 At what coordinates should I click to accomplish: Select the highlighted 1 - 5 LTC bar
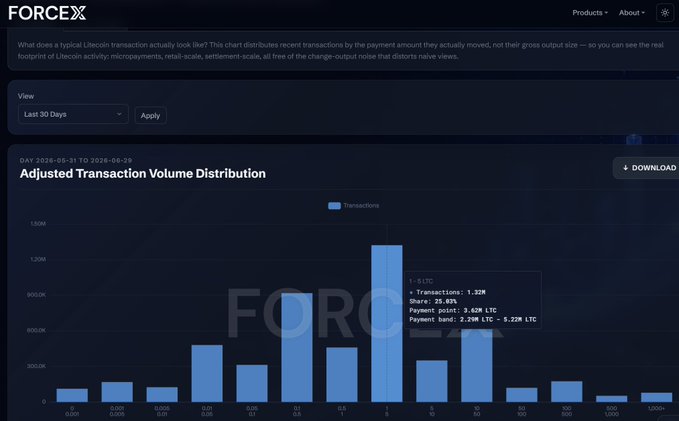click(387, 324)
